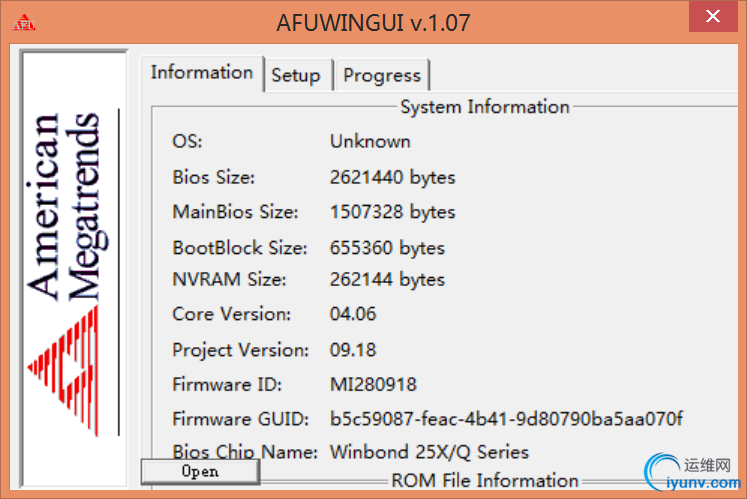
Task: Switch to the Information tab
Action: [201, 73]
